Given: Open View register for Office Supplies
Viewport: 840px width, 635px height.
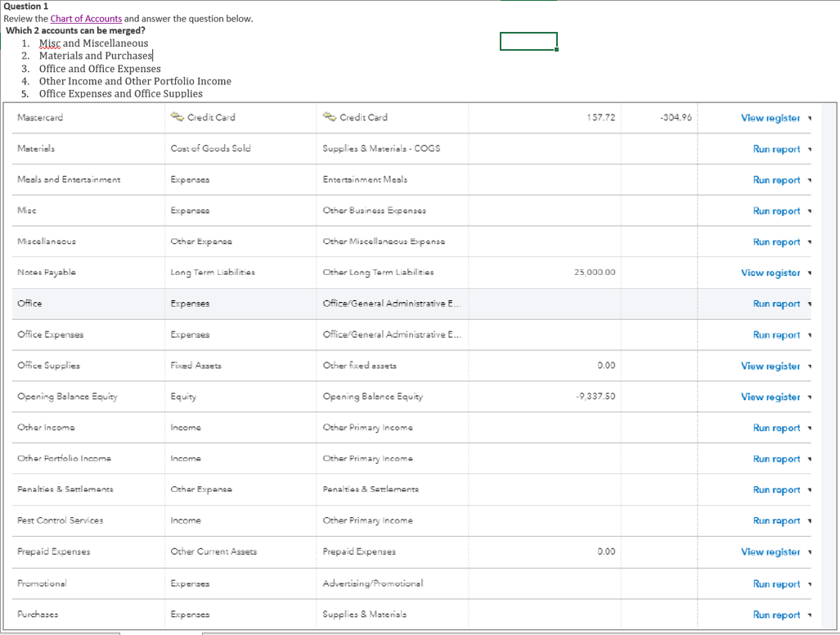Looking at the screenshot, I should pos(770,366).
